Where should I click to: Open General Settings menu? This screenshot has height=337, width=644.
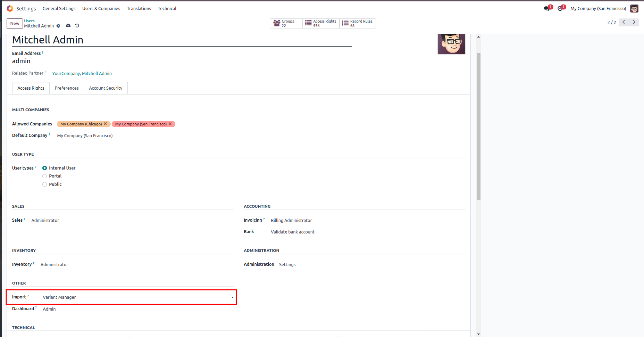tap(59, 8)
